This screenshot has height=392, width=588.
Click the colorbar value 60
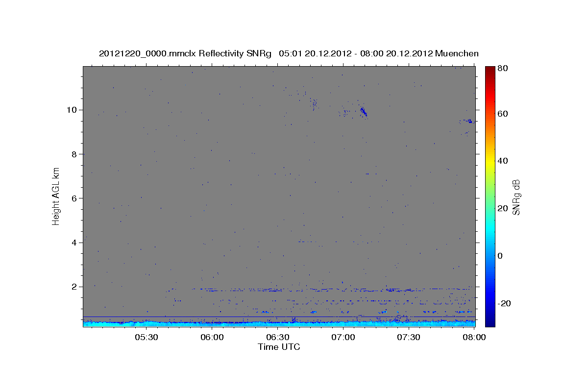pos(504,114)
